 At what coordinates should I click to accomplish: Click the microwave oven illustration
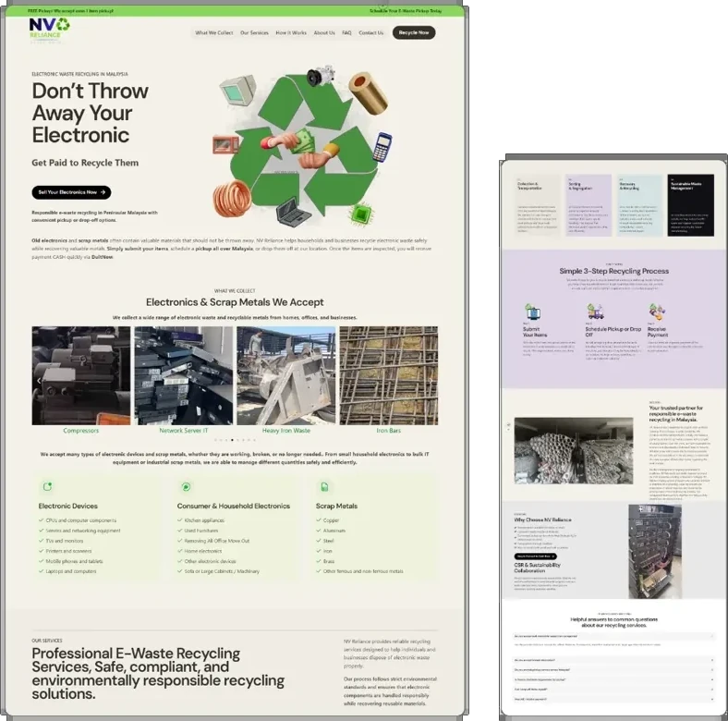point(225,144)
